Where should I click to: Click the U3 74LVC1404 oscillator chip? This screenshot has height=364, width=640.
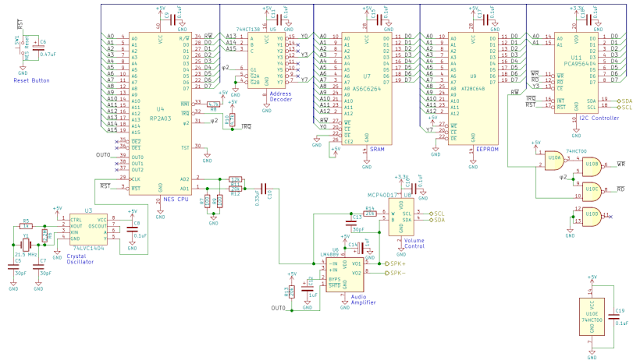[88, 230]
